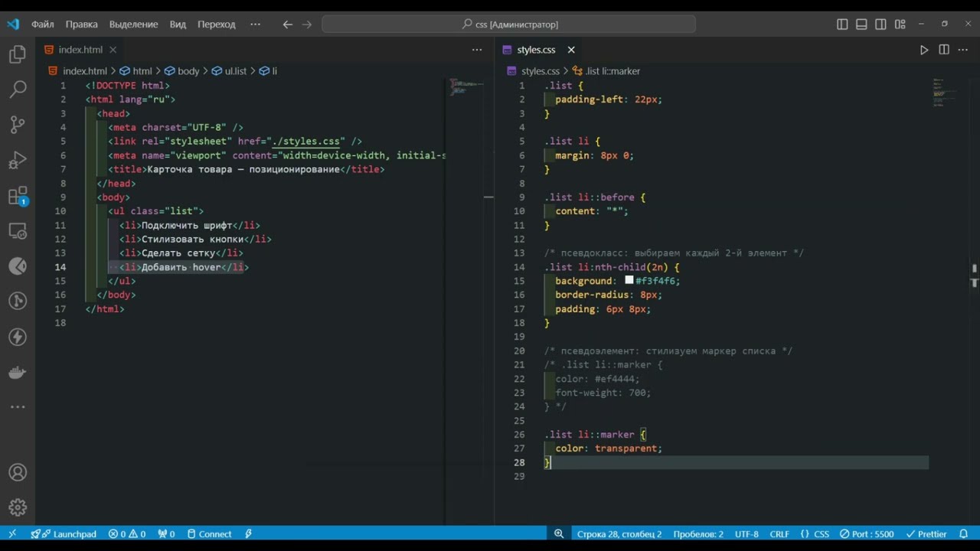
Task: Go back with the navigation arrow
Action: click(x=288, y=24)
